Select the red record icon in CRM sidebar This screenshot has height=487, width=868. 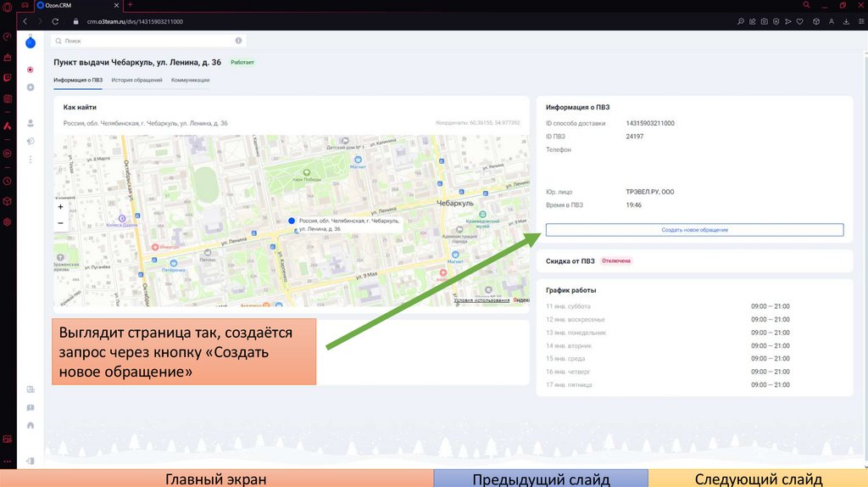(x=31, y=70)
